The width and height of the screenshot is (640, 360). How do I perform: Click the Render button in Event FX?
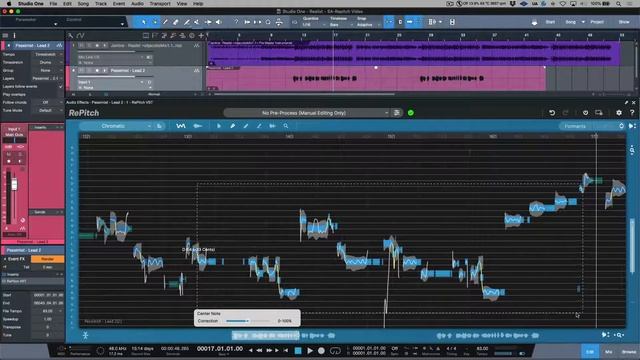[x=47, y=259]
